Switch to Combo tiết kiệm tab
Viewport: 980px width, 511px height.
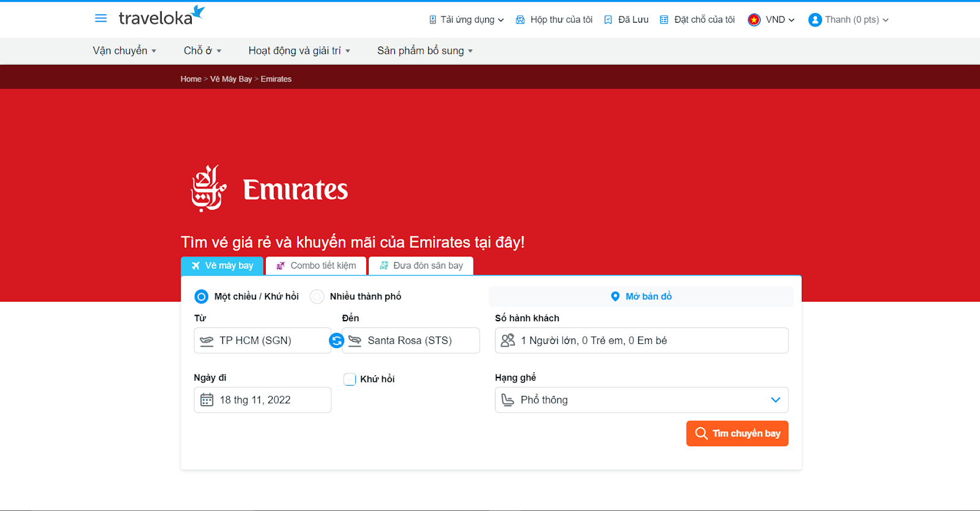tap(316, 266)
